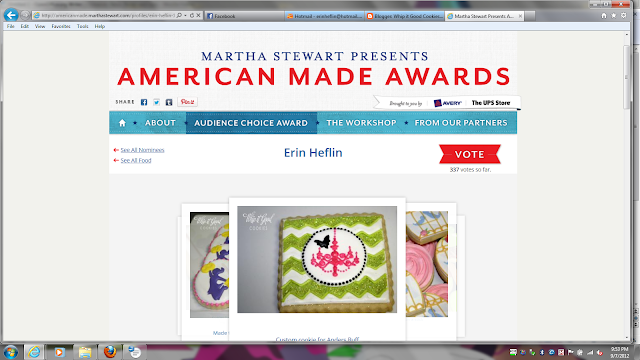The width and height of the screenshot is (640, 360).
Task: Open AUDIENCE CHOICE AWARD navigation item
Action: tap(251, 123)
